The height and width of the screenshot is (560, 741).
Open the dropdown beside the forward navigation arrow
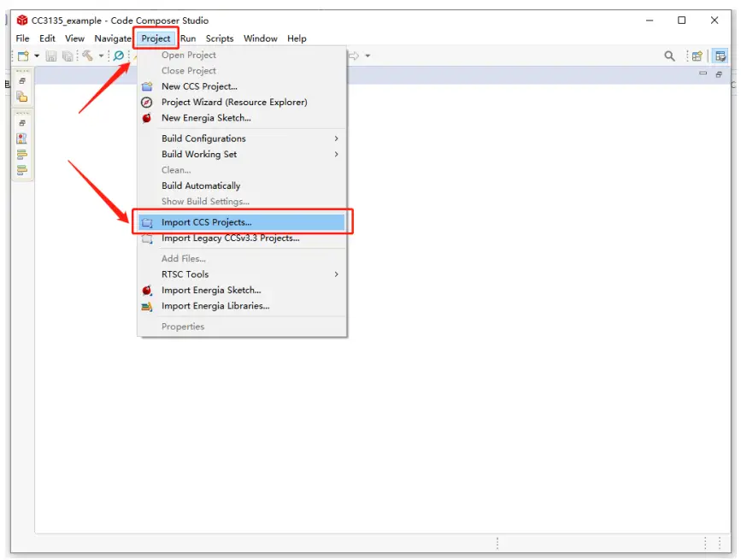(368, 56)
